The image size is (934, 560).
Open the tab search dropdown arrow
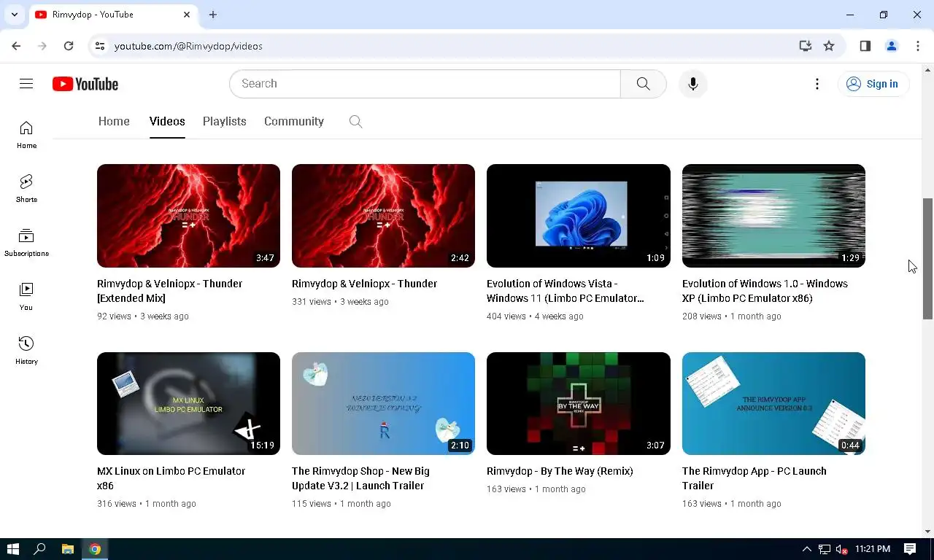pos(14,15)
